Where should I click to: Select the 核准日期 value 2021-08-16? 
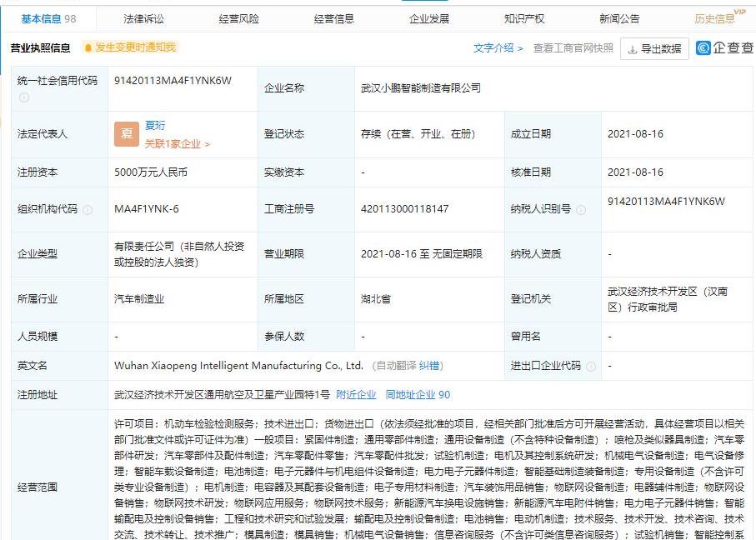tap(635, 172)
